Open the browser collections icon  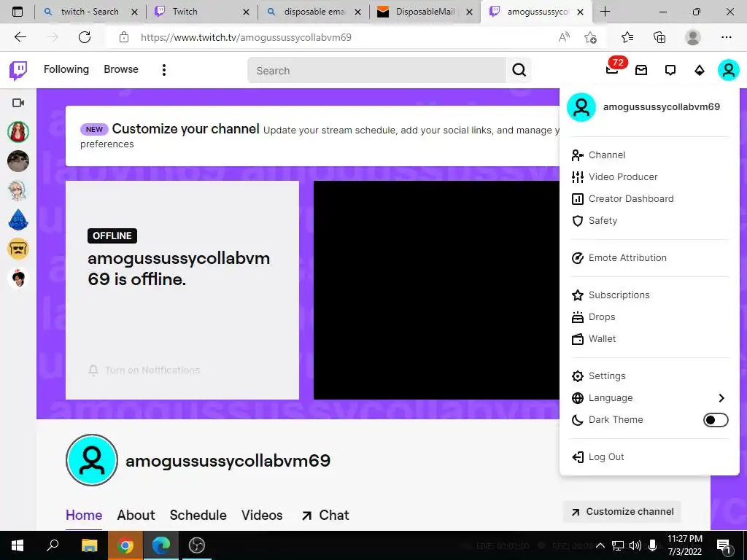(x=659, y=37)
